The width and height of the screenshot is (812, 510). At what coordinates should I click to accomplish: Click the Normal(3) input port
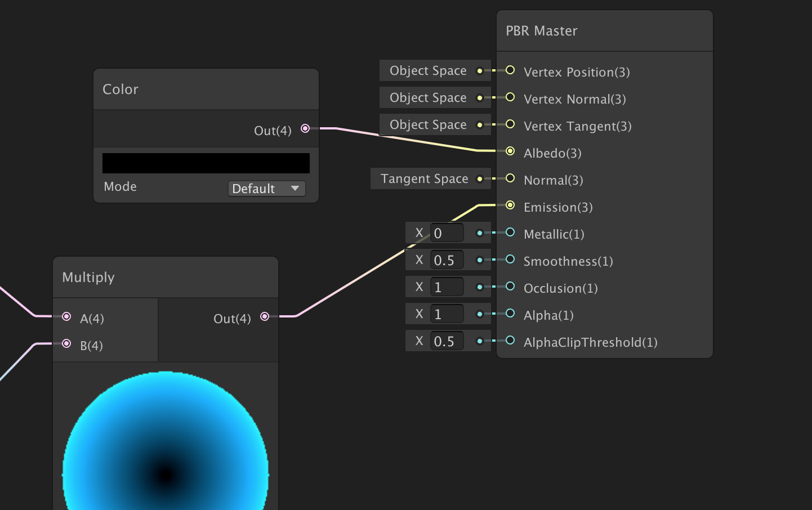pos(510,178)
